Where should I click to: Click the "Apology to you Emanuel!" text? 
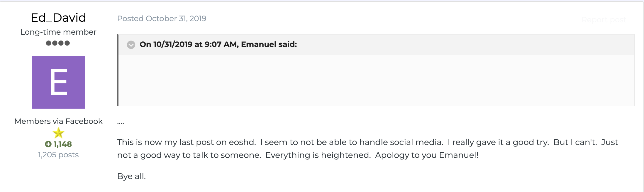427,155
